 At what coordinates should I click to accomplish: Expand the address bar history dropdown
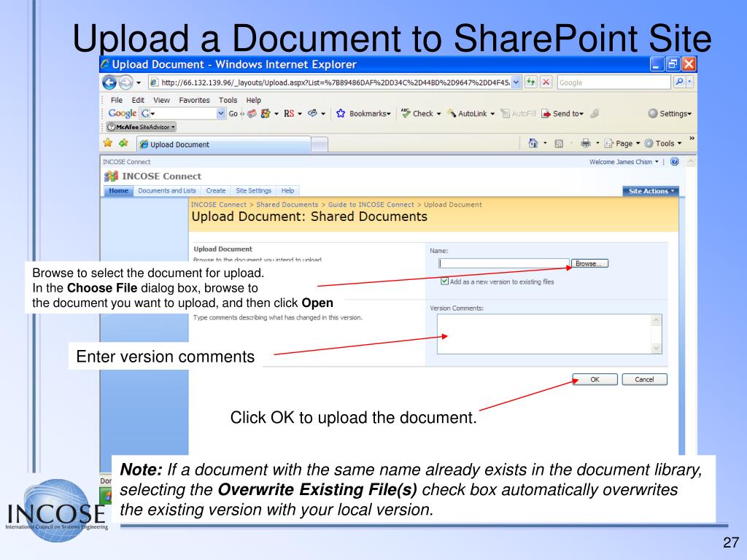516,82
